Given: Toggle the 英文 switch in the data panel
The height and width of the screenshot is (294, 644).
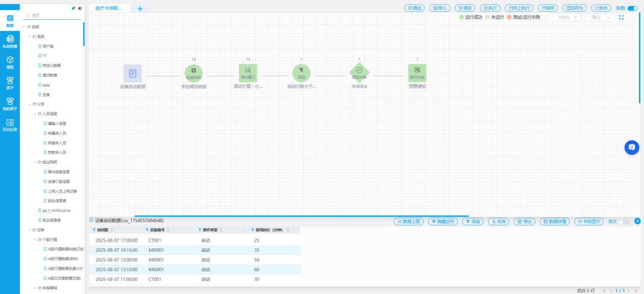Looking at the screenshot, I should 624,222.
